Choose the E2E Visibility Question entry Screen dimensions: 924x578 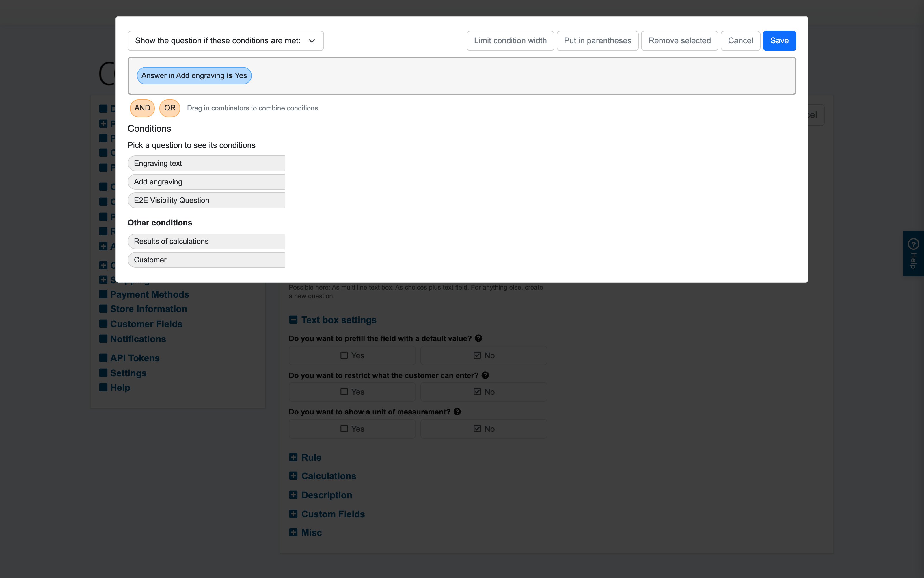(206, 200)
